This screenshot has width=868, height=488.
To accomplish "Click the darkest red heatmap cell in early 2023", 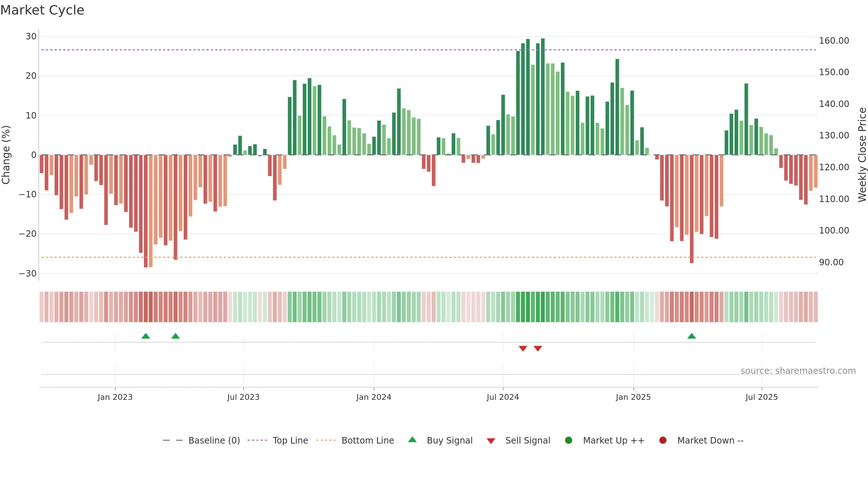I will click(146, 307).
